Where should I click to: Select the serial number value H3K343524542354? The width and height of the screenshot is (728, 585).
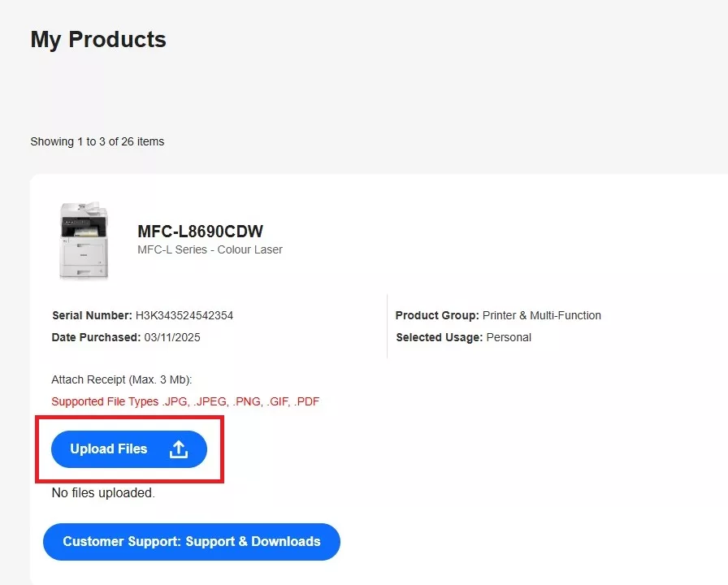pyautogui.click(x=184, y=315)
